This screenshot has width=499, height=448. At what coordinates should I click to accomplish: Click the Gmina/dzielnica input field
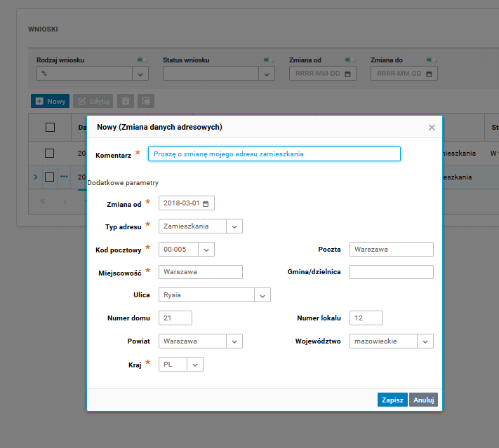(391, 272)
